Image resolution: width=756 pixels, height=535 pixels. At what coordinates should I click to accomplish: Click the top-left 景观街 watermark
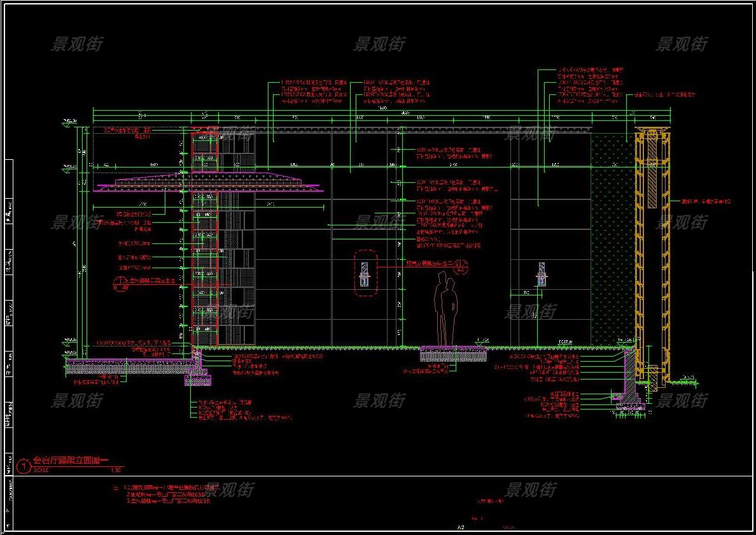pos(76,44)
